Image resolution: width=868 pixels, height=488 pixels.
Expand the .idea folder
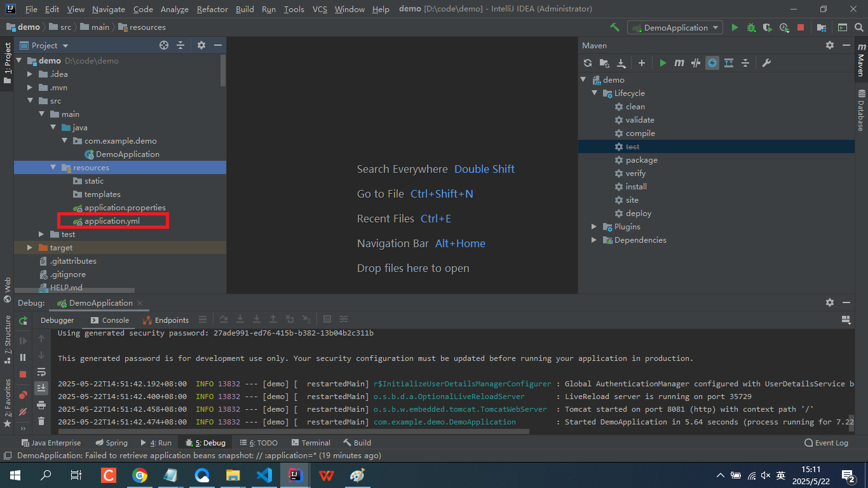[30, 74]
